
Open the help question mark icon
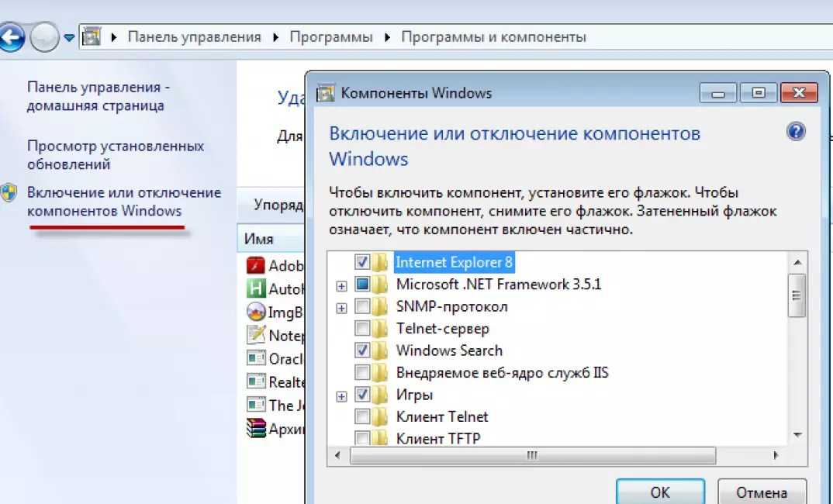795,131
